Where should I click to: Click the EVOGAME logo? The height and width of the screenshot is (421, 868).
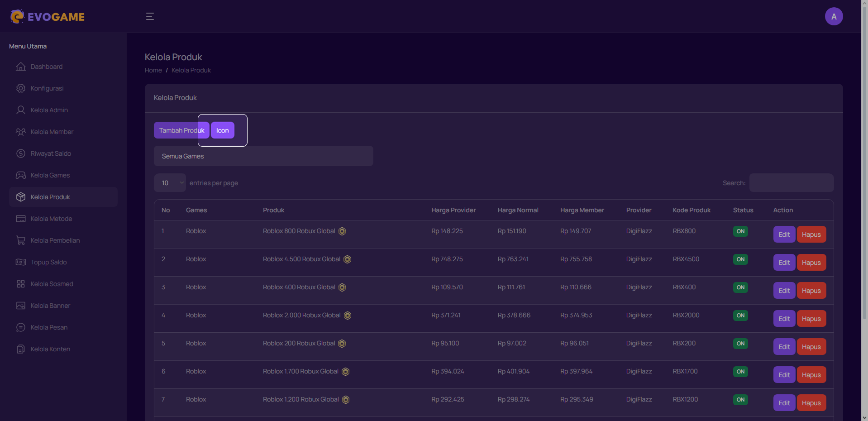[48, 17]
